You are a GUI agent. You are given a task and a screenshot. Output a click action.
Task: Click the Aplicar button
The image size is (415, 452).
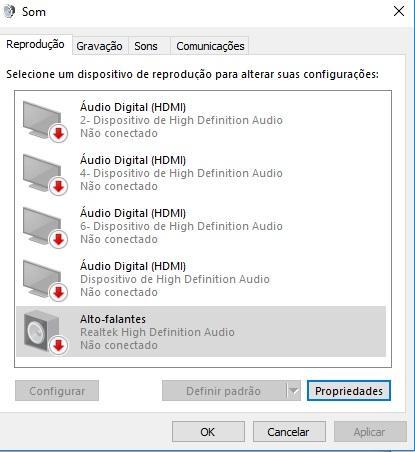(370, 432)
